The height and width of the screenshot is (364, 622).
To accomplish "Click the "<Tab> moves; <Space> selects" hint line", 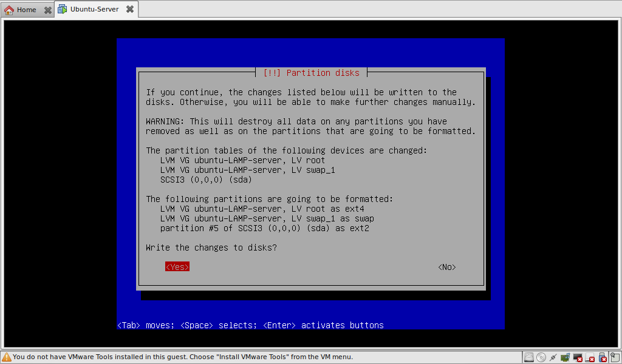I will click(250, 325).
